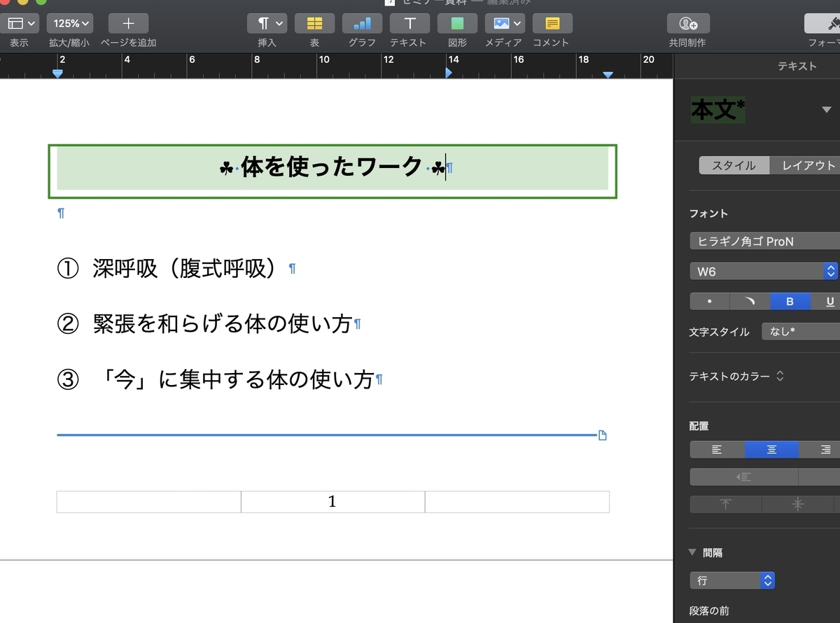This screenshot has height=623, width=840.
Task: Insert a table with the 表 icon
Action: [314, 23]
